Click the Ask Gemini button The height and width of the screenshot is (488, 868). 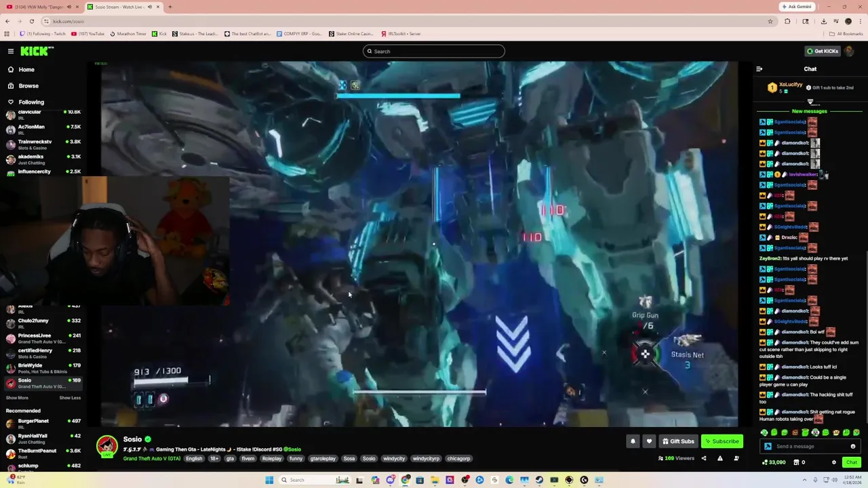(796, 7)
